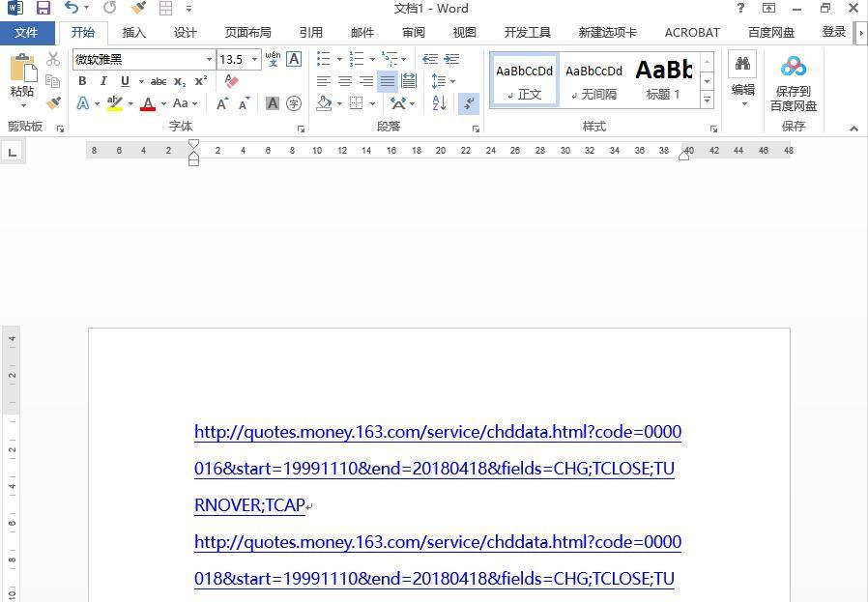
Task: Open phonetic guide (wén) tool
Action: click(273, 59)
